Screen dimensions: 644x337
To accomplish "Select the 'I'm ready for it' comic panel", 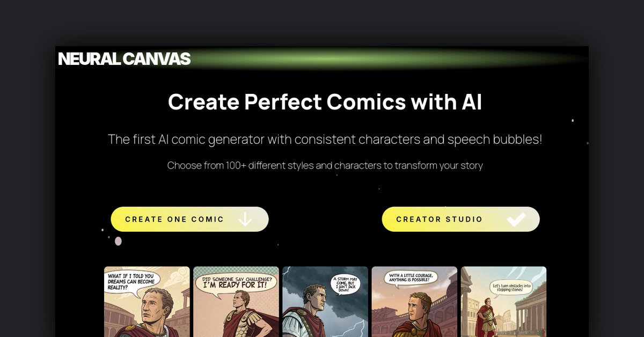I will coord(236,302).
